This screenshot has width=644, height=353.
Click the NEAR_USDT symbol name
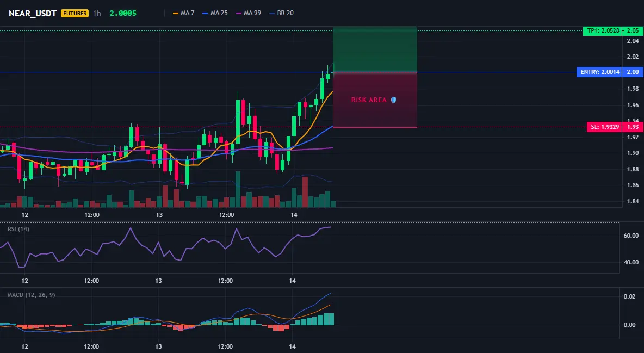(x=33, y=13)
